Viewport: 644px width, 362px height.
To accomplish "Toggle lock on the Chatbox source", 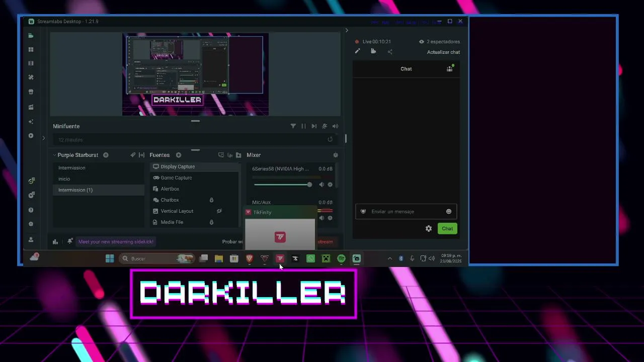I will coord(211,200).
